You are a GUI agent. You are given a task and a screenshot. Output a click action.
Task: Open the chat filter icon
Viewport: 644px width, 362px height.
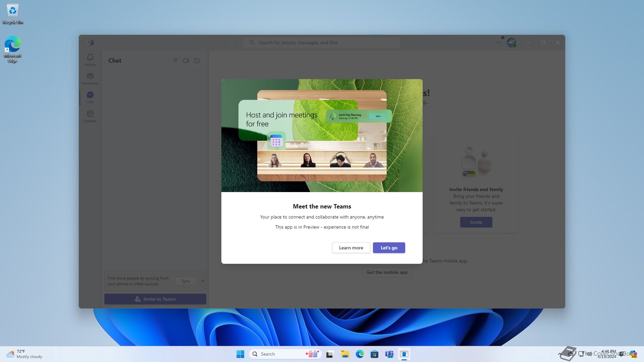[x=175, y=61]
